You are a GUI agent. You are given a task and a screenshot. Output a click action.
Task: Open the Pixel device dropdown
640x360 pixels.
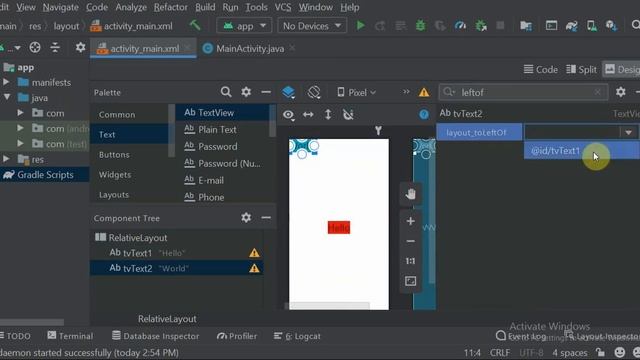356,93
